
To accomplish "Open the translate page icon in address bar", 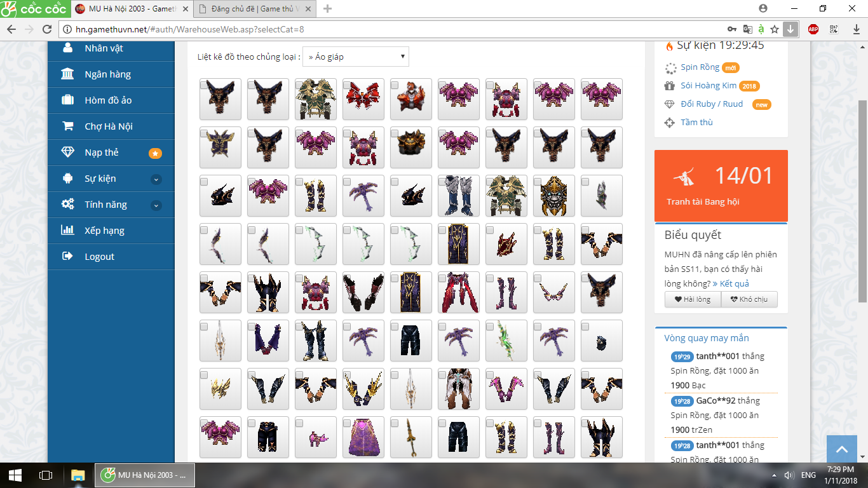I will click(747, 29).
